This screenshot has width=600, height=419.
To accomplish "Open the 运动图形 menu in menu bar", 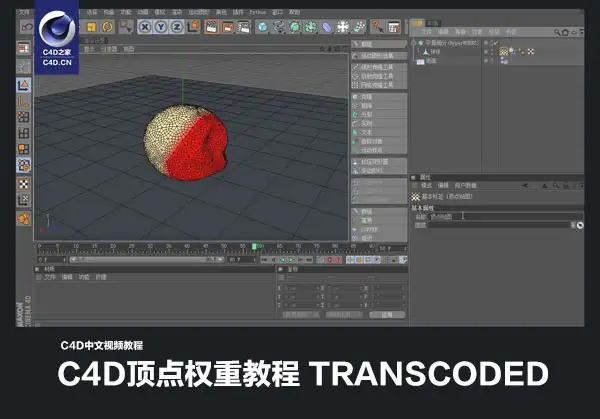I will 199,12.
